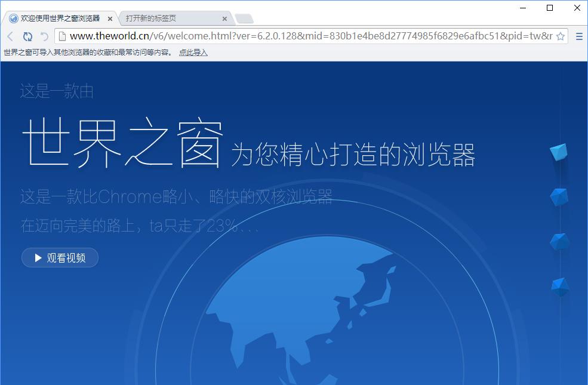Open the browser hamburger menu
The width and height of the screenshot is (588, 385).
point(579,36)
